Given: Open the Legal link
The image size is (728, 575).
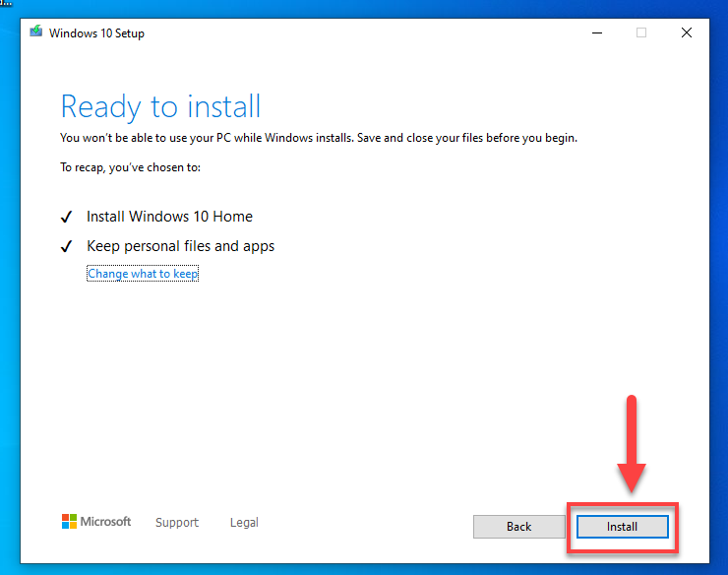Looking at the screenshot, I should pyautogui.click(x=244, y=522).
